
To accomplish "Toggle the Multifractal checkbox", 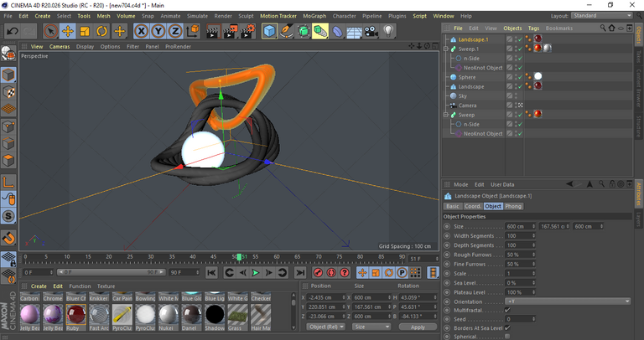I will (507, 311).
